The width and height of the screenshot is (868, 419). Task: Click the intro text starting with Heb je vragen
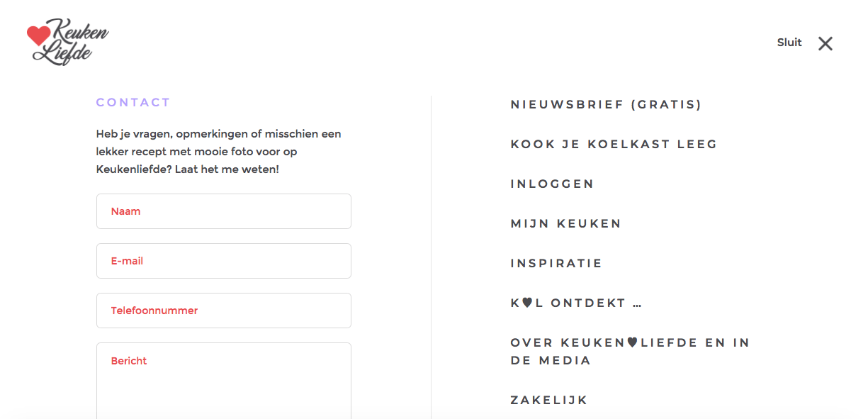(x=220, y=152)
